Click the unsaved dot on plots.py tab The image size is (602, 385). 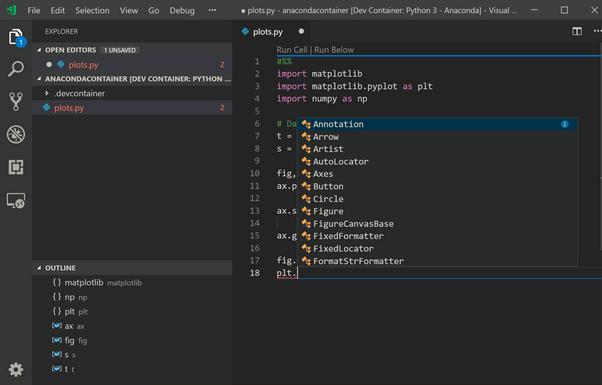tap(301, 31)
